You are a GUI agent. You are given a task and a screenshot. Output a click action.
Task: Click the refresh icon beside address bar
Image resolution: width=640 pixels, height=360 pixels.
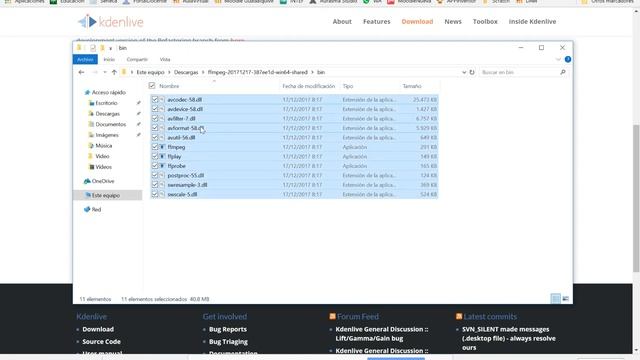tap(472, 72)
